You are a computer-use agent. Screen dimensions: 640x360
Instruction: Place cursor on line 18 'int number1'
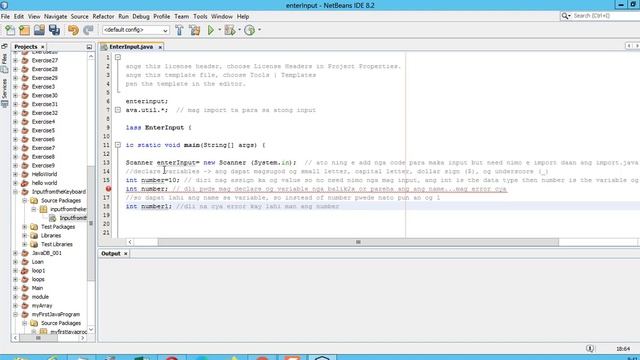[x=149, y=207]
